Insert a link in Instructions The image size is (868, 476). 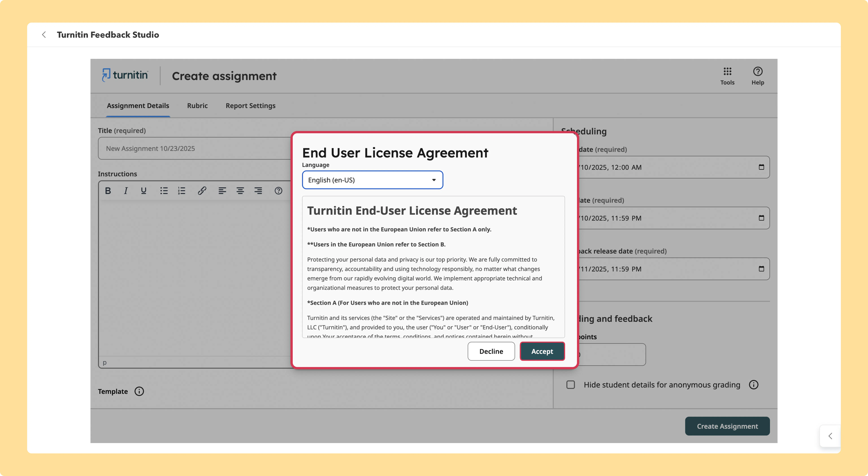202,191
